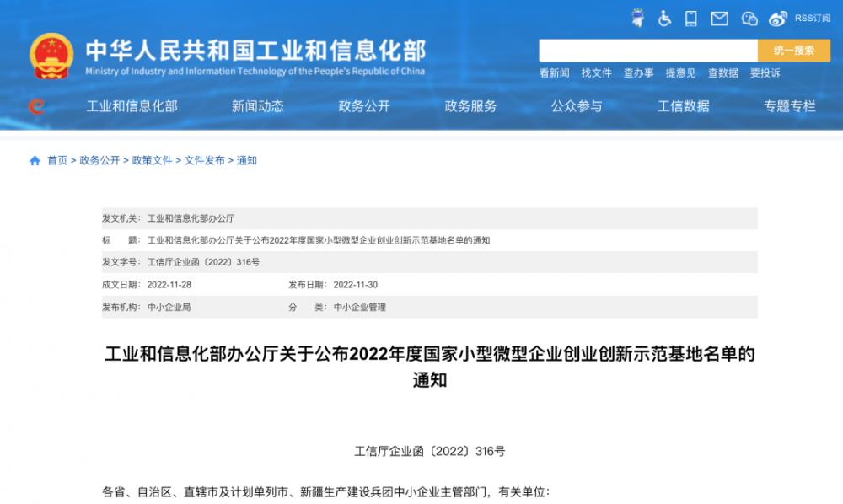Click inside the search input field
Image resolution: width=843 pixels, height=504 pixels.
pos(649,51)
